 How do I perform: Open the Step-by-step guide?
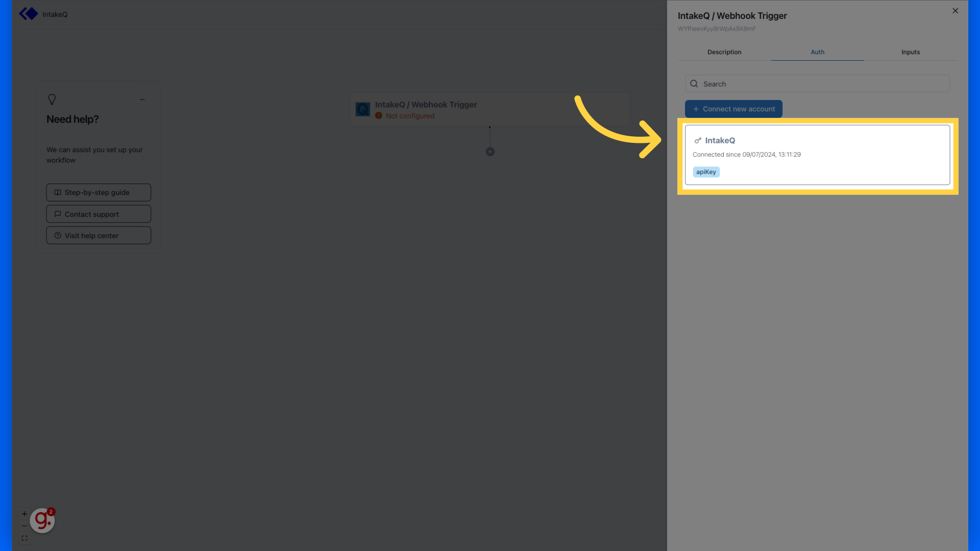tap(99, 192)
